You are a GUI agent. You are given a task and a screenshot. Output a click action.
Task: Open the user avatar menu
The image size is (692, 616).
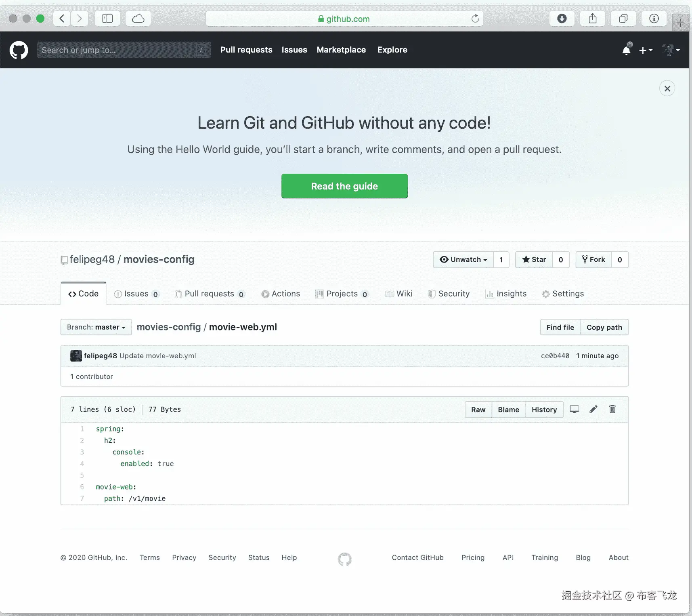671,50
